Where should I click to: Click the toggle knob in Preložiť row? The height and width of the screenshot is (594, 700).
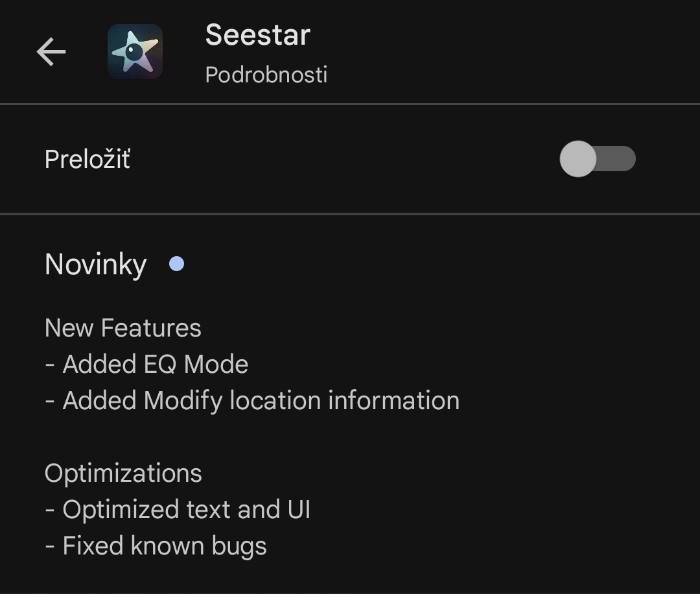(578, 159)
